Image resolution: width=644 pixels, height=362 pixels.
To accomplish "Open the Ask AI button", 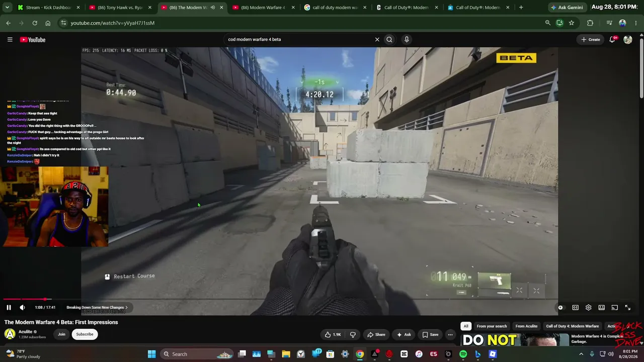I will (x=404, y=334).
